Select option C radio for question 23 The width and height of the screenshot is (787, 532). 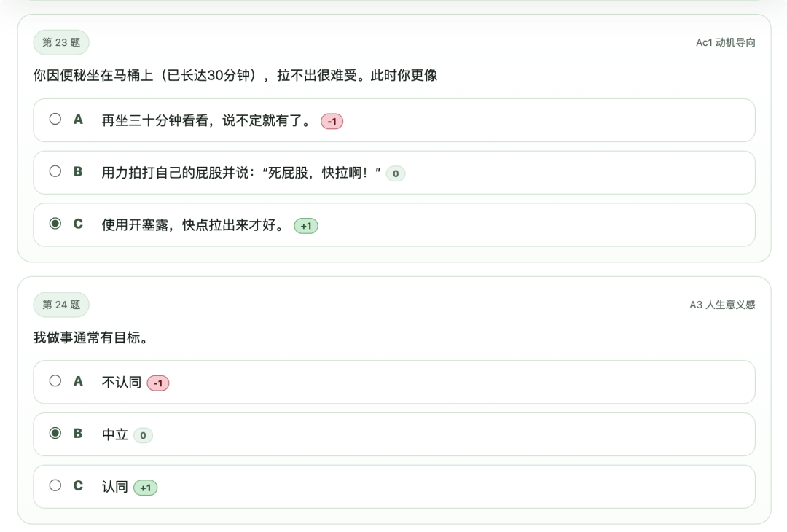[55, 224]
